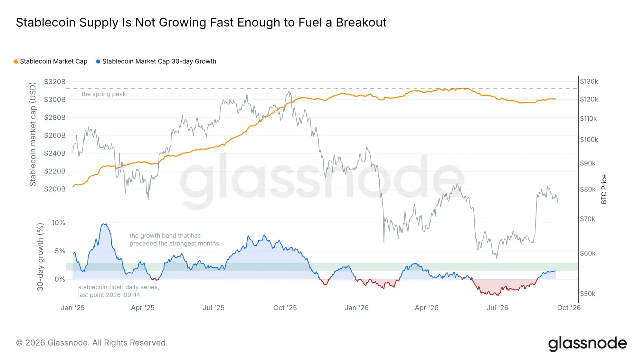Screen dimensions: 644x362
Task: Click the Glassnode copyright notice
Action: coord(92,343)
